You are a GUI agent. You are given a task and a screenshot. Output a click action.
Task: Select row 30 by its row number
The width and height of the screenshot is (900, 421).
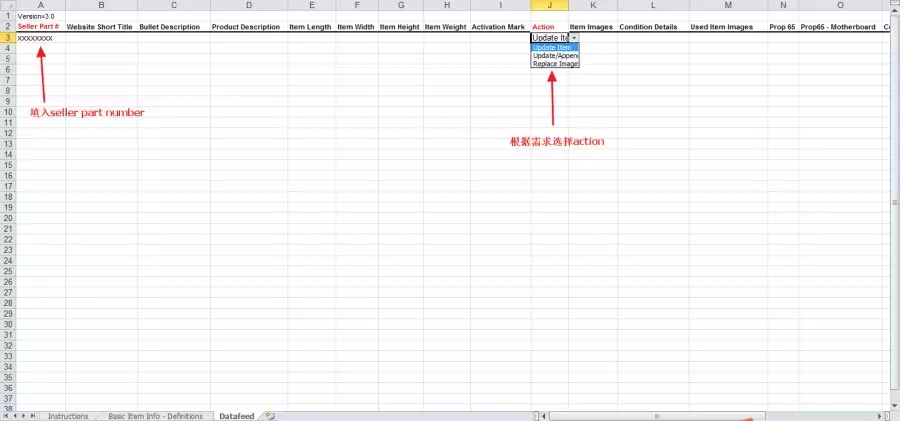click(8, 325)
